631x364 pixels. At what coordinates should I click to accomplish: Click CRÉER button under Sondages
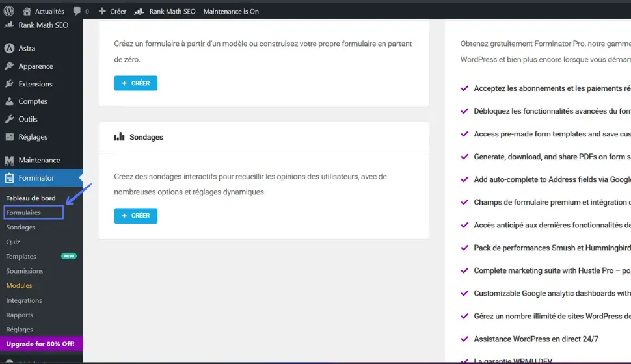coord(135,216)
